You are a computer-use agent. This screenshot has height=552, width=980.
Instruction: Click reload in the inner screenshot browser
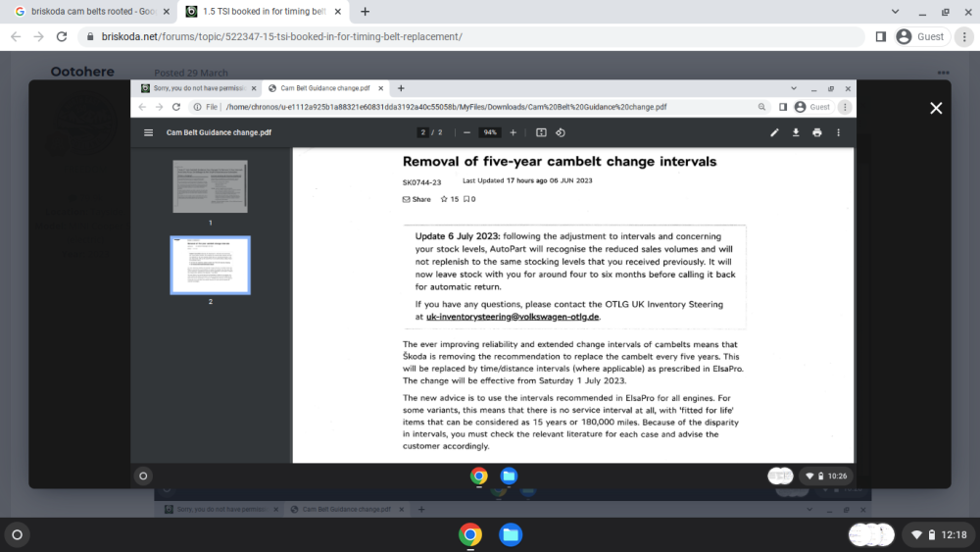click(176, 107)
